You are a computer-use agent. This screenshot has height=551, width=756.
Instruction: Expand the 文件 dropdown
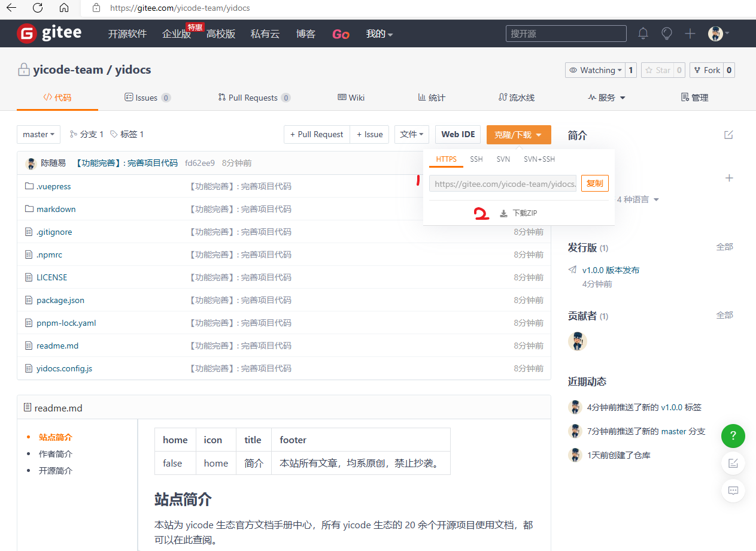click(412, 134)
